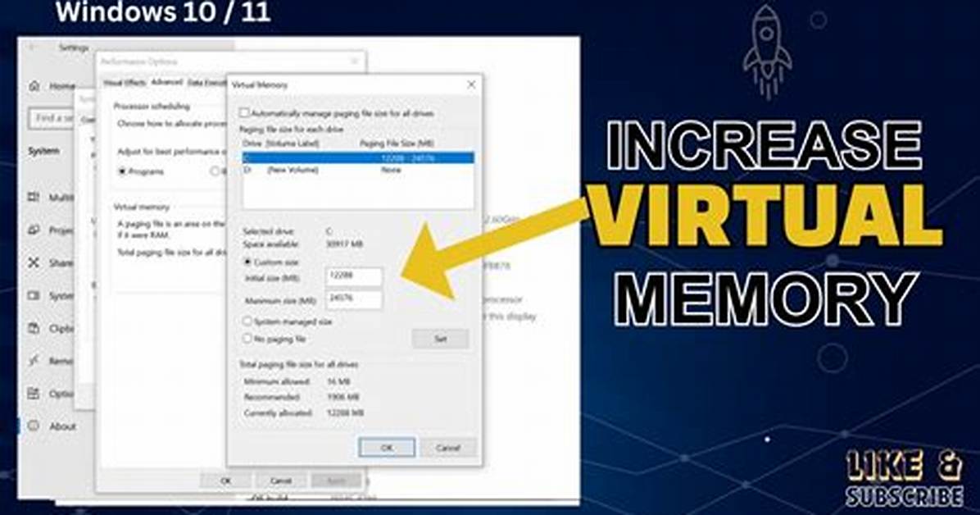980x515 pixels.
Task: Close the Virtual Memory dialog
Action: tap(471, 84)
